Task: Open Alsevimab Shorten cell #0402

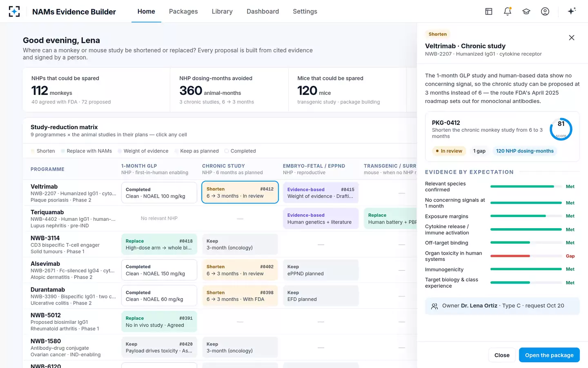Action: [240, 270]
